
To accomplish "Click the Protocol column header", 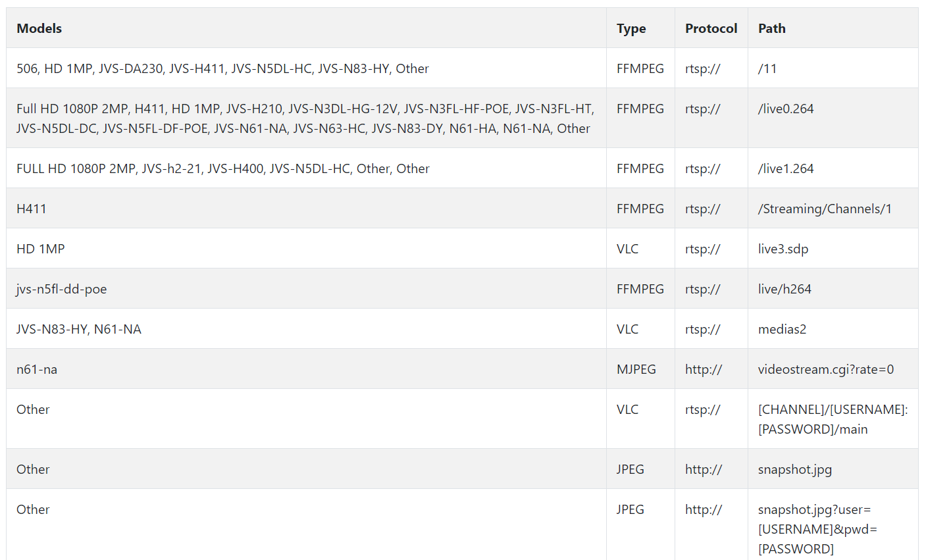I will [x=711, y=28].
